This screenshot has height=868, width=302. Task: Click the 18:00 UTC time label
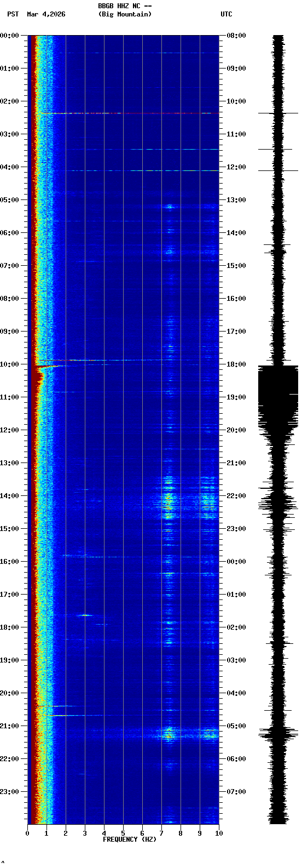point(236,364)
